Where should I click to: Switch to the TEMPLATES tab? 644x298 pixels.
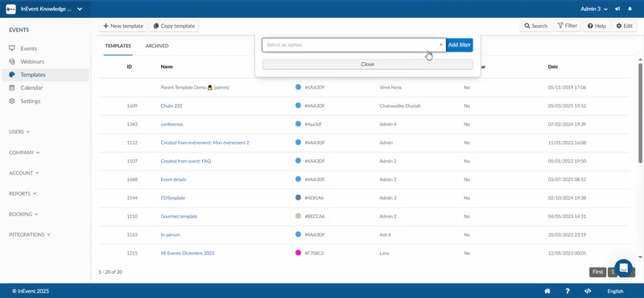click(x=118, y=46)
